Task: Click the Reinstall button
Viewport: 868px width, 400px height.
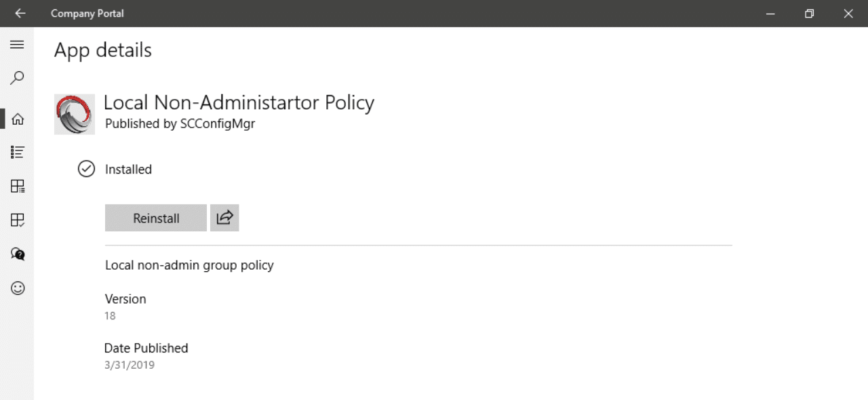Action: [156, 218]
